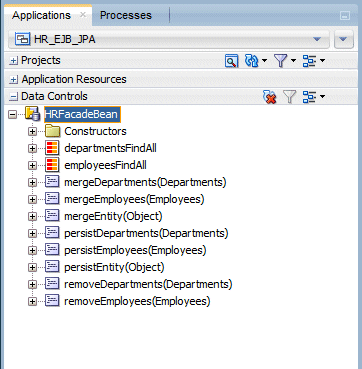The width and height of the screenshot is (362, 369).
Task: Select persistEmployees(Employees) text
Action: 135,250
